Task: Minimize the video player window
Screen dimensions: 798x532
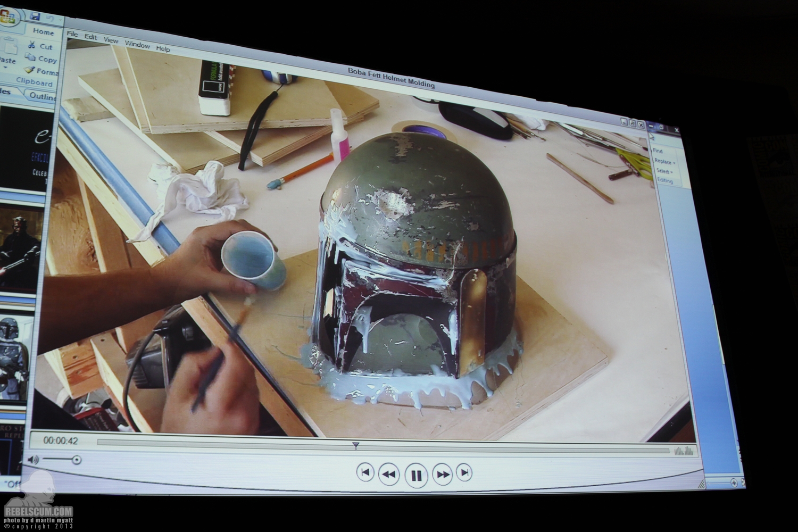Action: [624, 121]
